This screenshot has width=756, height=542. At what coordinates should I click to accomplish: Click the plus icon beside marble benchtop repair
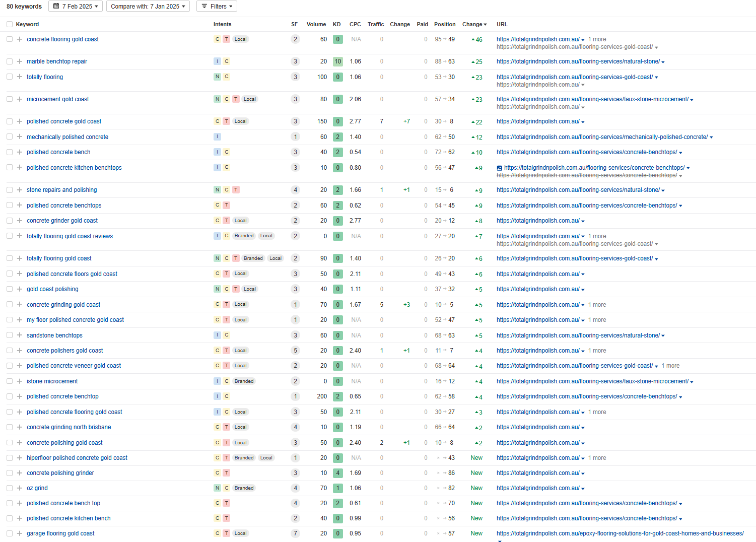pyautogui.click(x=19, y=61)
